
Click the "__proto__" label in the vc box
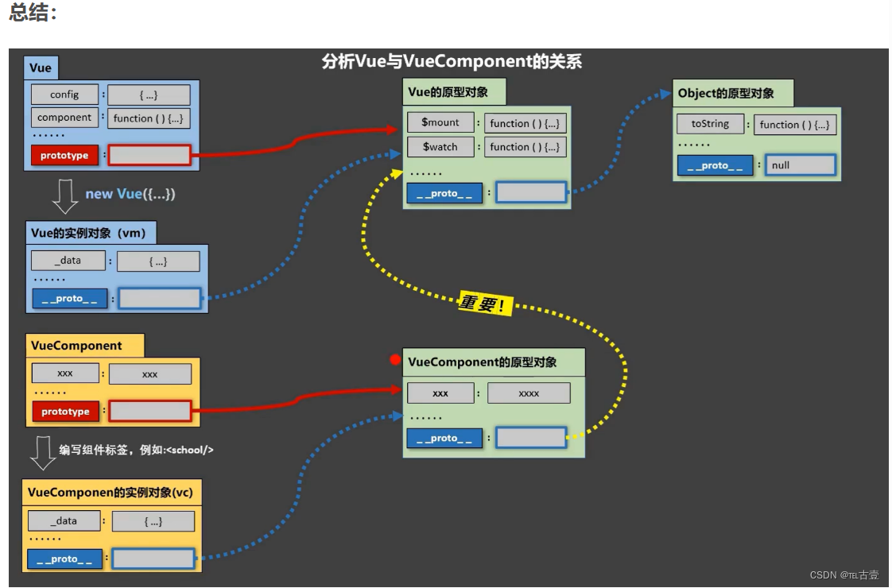65,559
